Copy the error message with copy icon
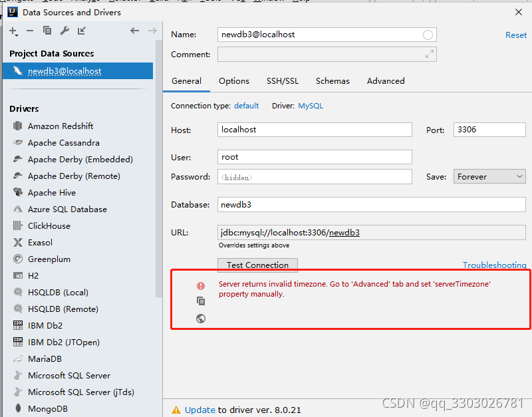The width and height of the screenshot is (532, 417). pos(201,301)
